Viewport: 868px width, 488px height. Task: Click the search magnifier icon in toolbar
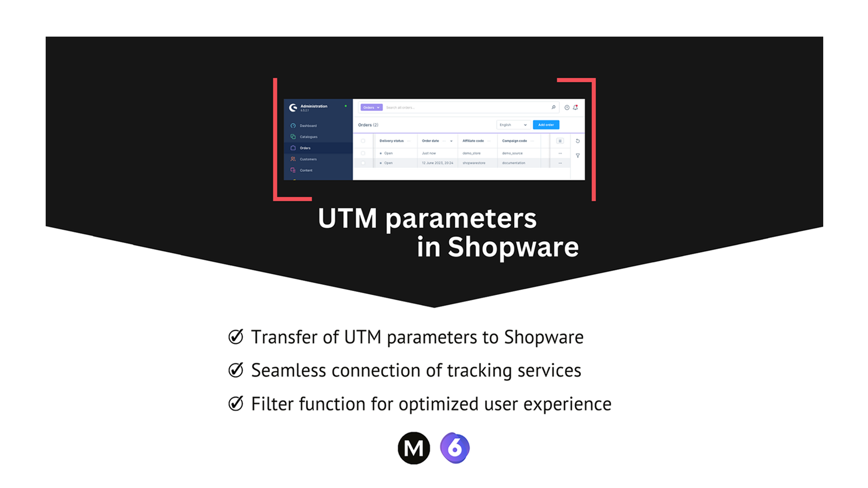pos(554,107)
